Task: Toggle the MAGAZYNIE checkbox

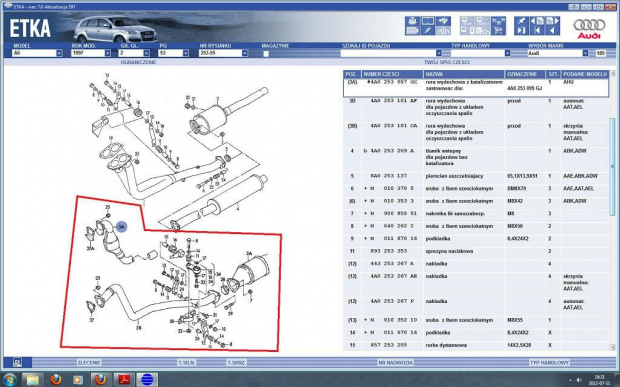Action: tap(266, 53)
